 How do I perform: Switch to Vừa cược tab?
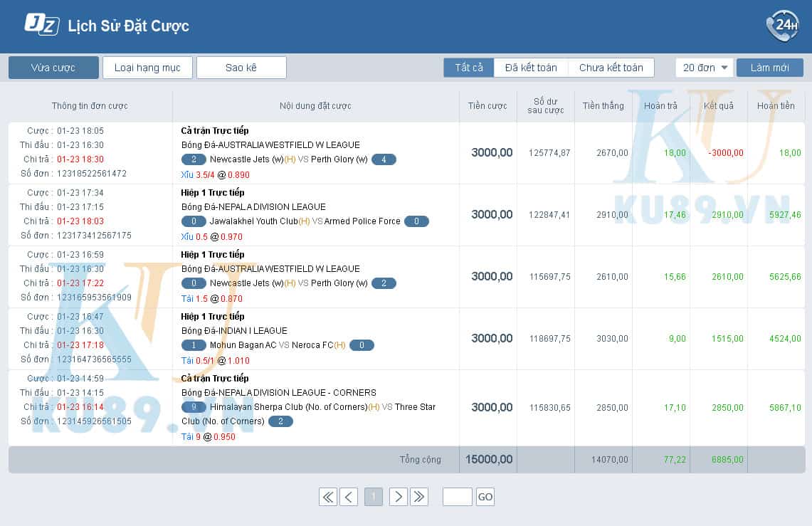[x=53, y=68]
